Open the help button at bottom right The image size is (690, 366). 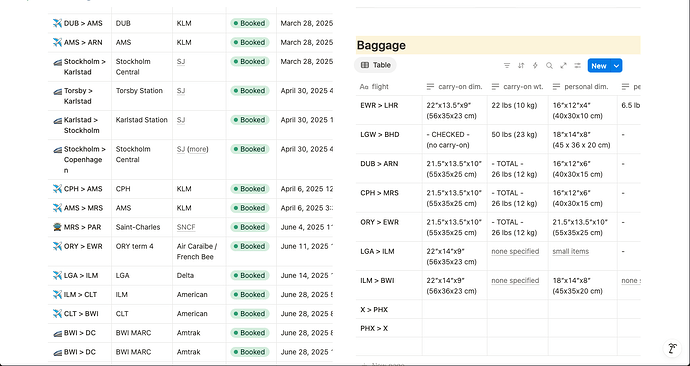672,348
